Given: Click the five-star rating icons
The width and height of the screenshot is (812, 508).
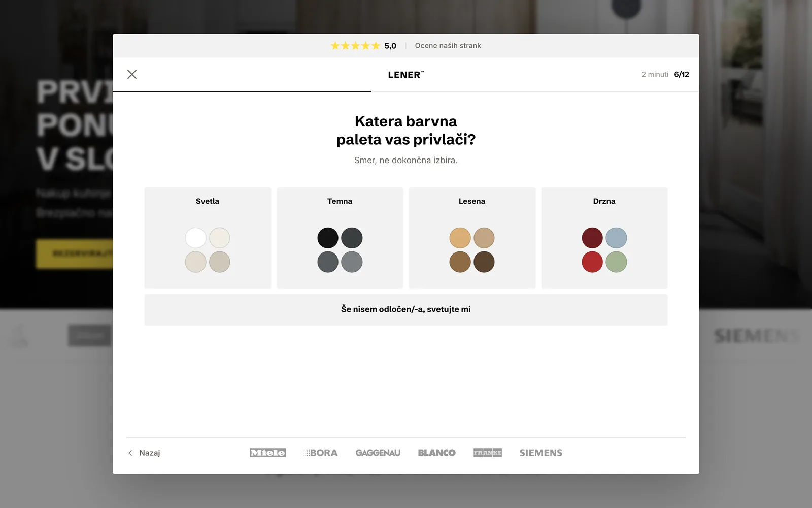Looking at the screenshot, I should 355,46.
